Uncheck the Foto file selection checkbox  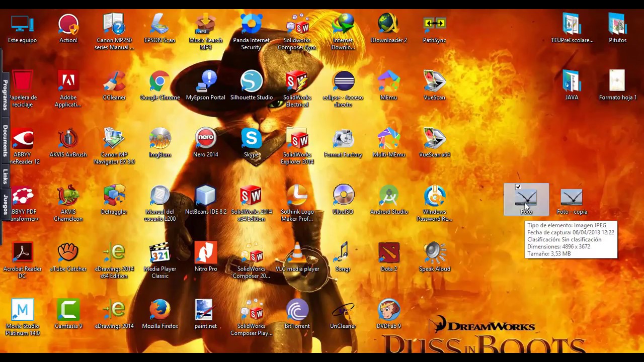tap(518, 188)
